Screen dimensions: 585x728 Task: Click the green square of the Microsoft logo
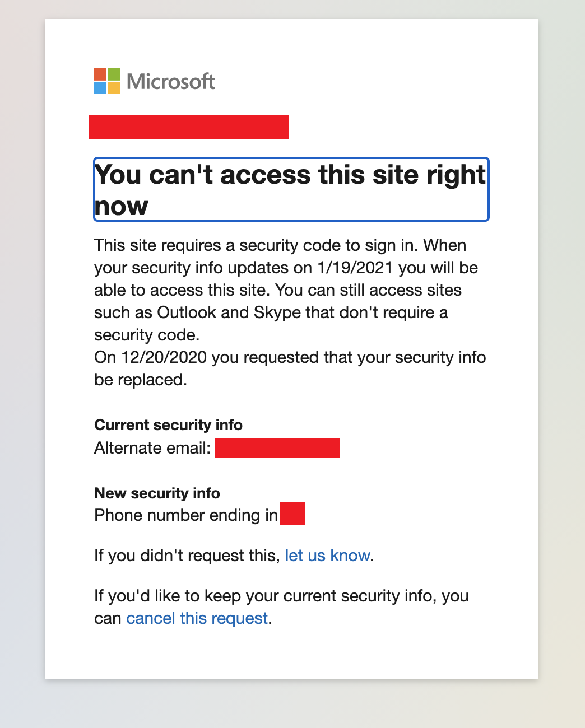coord(114,74)
